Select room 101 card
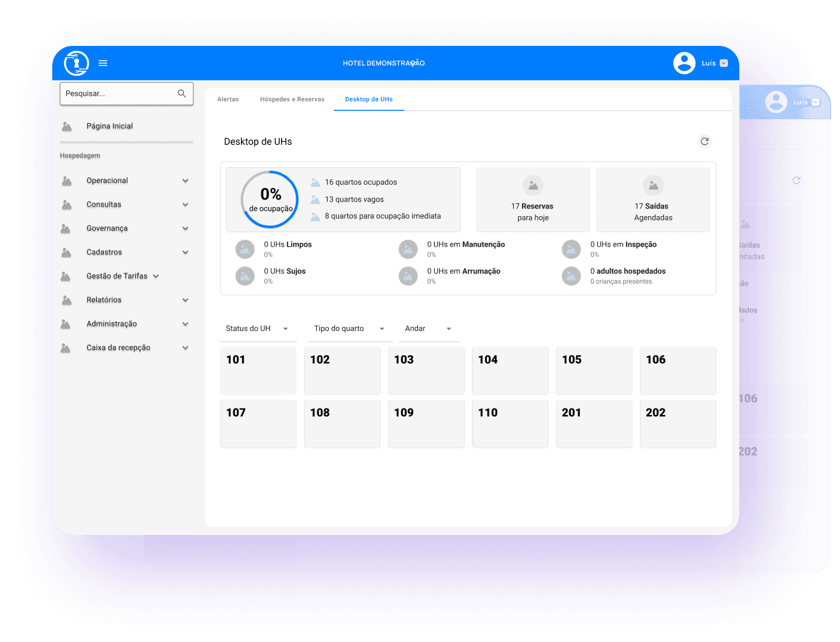The height and width of the screenshot is (642, 840). [x=258, y=370]
